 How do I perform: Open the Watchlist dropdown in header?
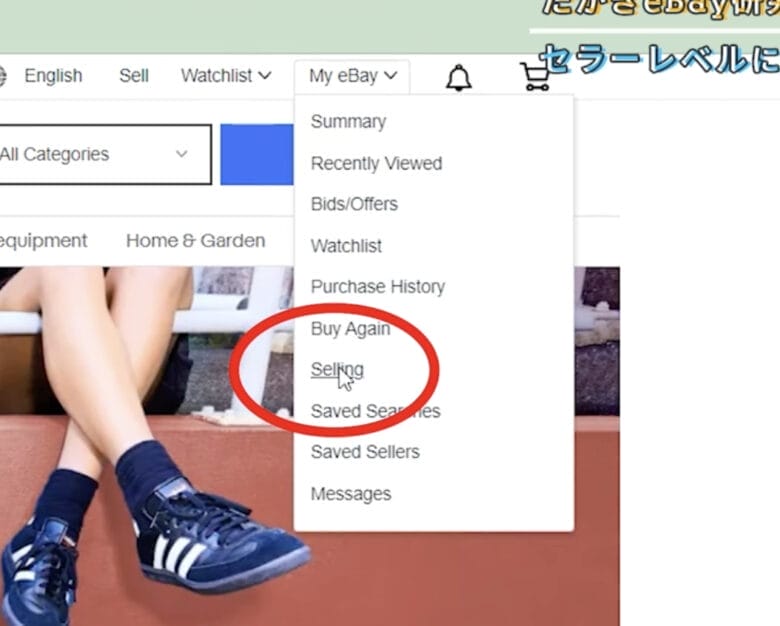pos(226,76)
